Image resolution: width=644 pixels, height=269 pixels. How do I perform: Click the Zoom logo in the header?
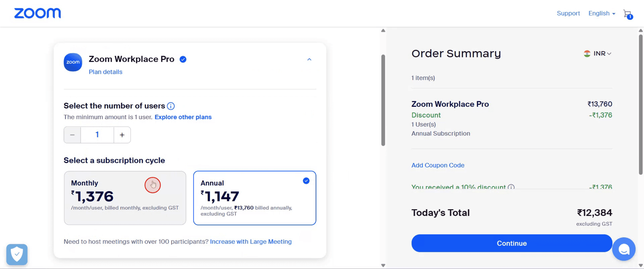click(37, 13)
